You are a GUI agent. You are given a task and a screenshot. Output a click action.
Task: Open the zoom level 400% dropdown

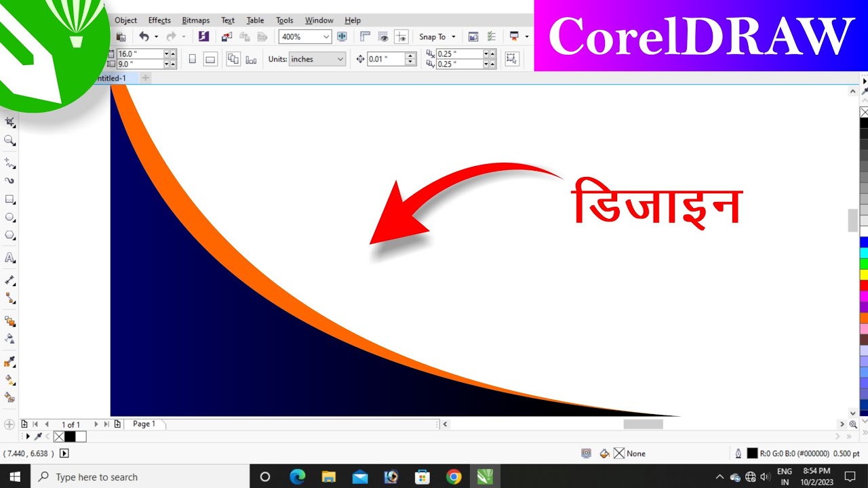click(x=326, y=37)
